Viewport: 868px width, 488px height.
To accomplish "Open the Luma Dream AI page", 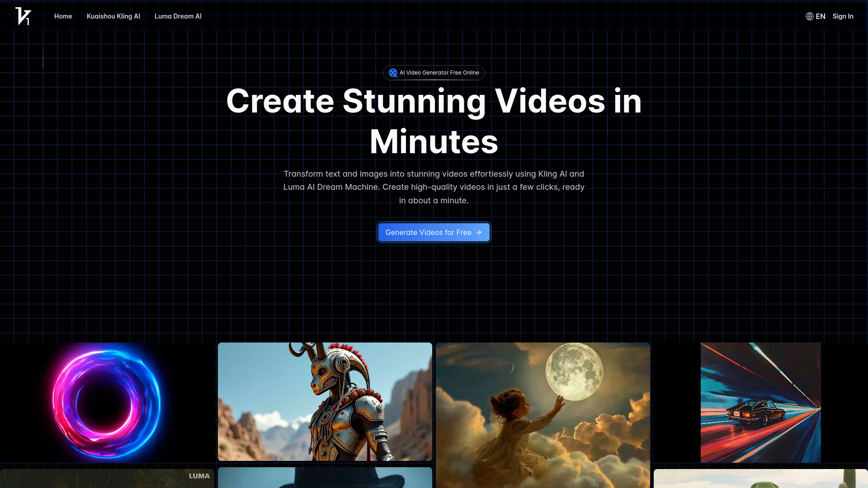I will tap(178, 16).
